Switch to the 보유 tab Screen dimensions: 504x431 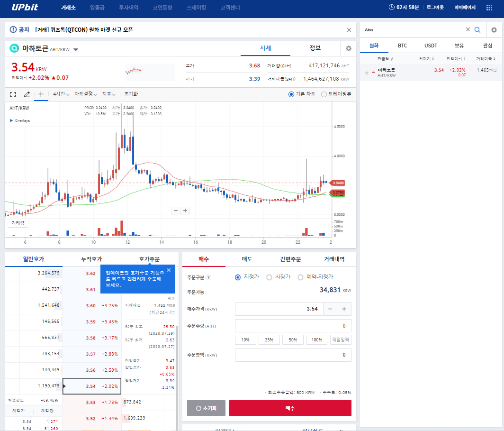(x=459, y=46)
